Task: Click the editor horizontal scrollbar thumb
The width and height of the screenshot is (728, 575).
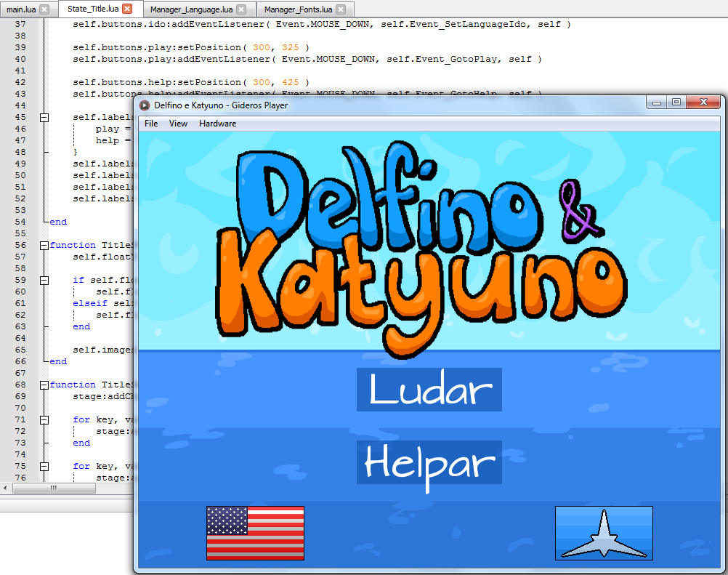Action: tap(52, 488)
